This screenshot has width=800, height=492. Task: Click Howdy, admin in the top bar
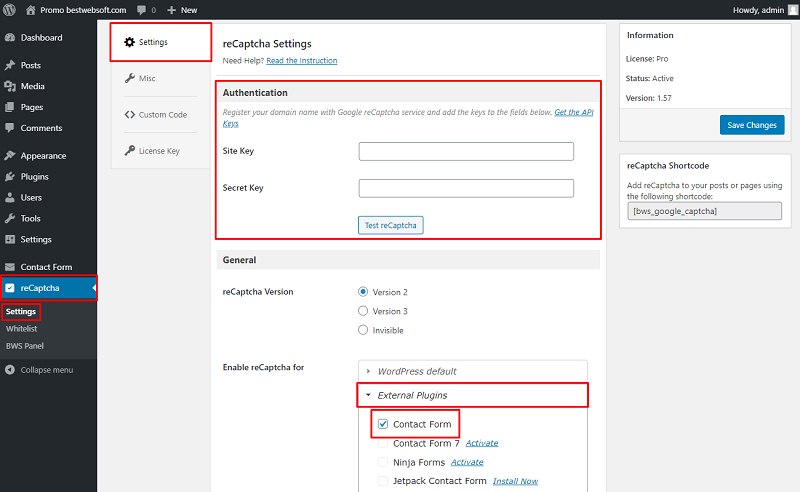[758, 10]
